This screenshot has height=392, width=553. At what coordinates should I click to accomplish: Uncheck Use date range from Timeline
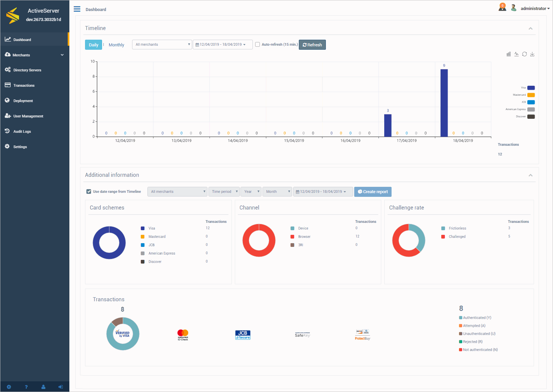click(89, 191)
